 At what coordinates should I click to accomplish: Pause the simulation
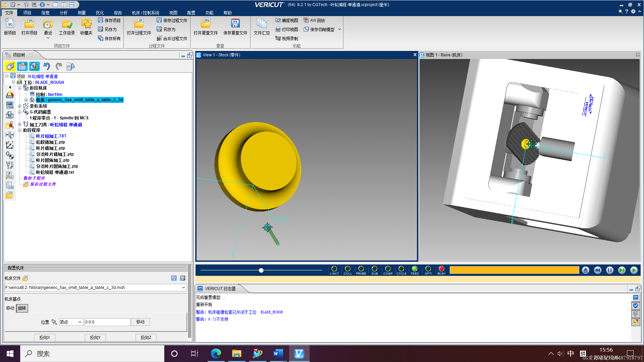(610, 270)
